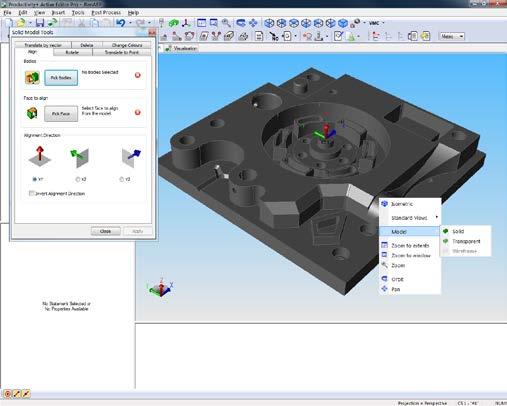This screenshot has width=507, height=406.
Task: Choose Isometric in the context menu
Action: 410,204
